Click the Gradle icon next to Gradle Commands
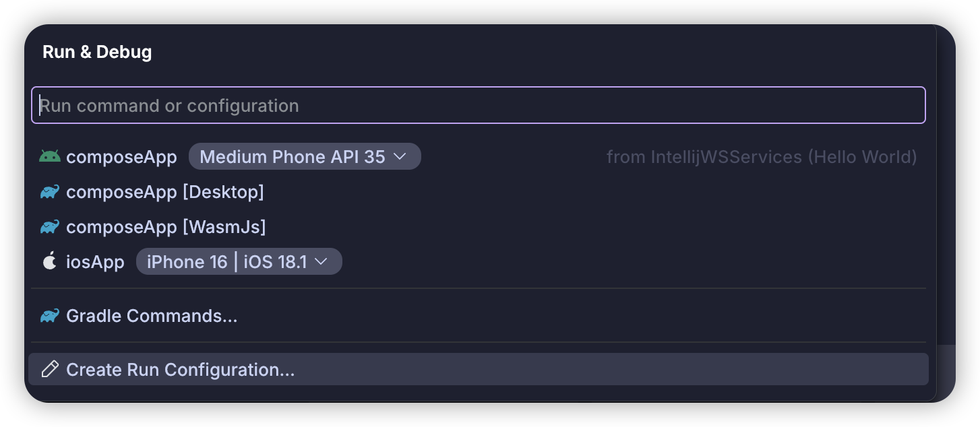This screenshot has width=980, height=427. (50, 315)
